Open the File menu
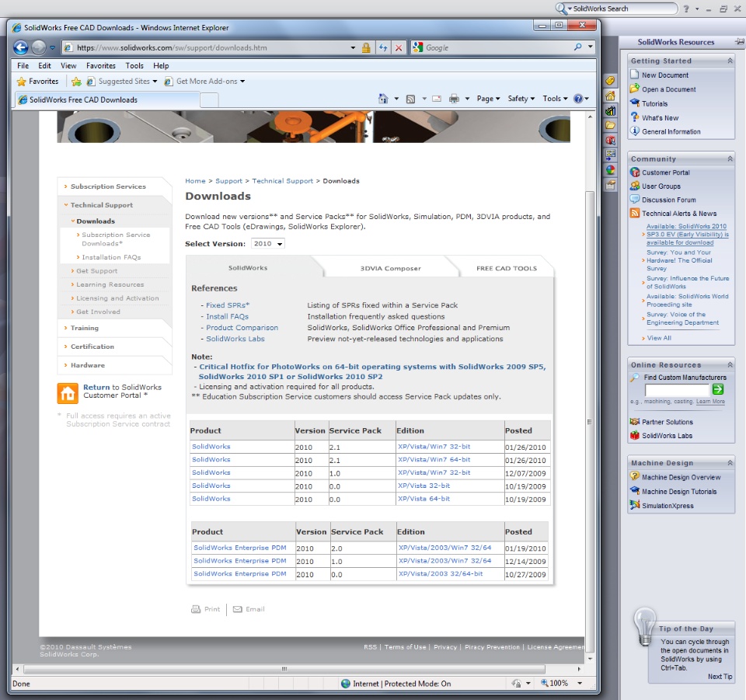 coord(23,65)
